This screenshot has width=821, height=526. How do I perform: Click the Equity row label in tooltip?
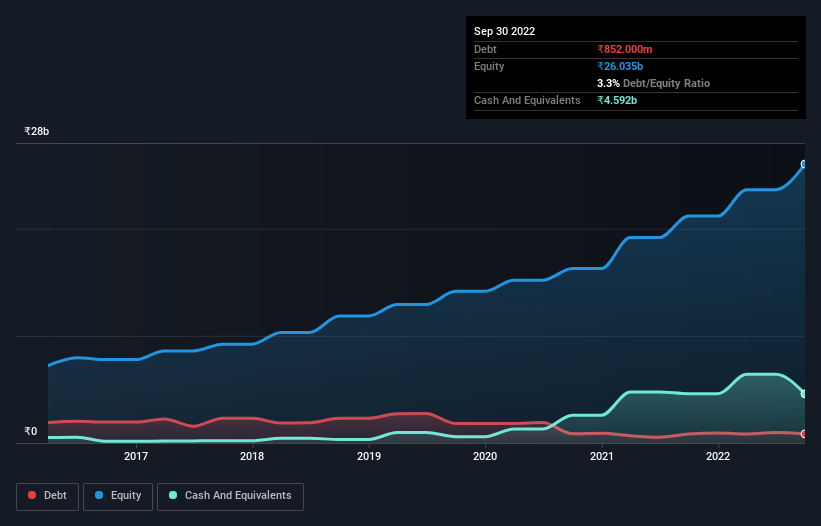click(489, 66)
